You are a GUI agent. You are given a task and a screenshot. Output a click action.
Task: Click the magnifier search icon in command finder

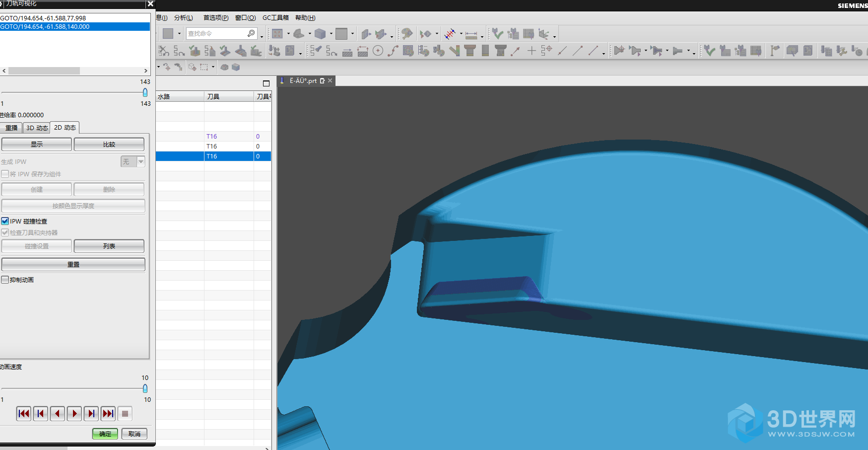(251, 33)
